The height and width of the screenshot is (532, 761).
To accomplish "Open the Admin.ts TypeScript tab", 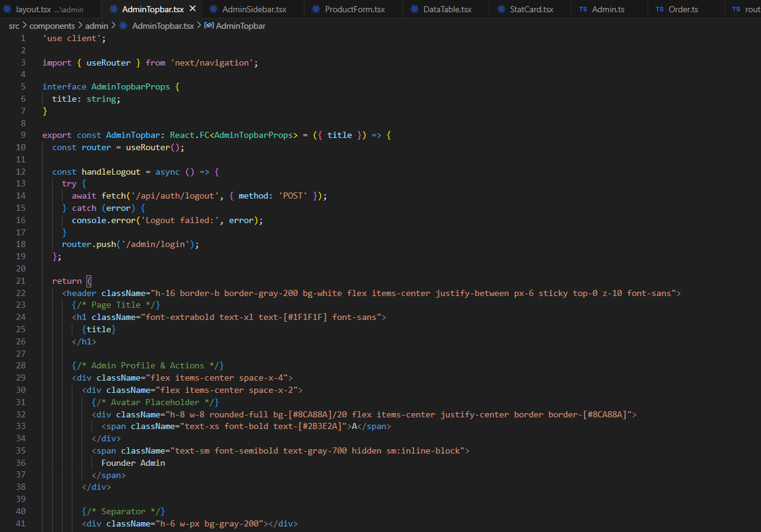I will (607, 10).
